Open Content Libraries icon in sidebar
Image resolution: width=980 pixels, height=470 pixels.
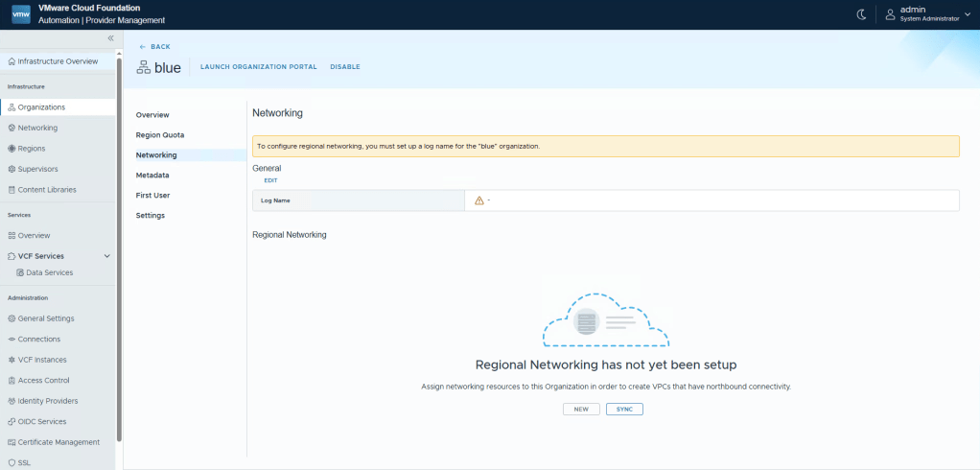[12, 190]
